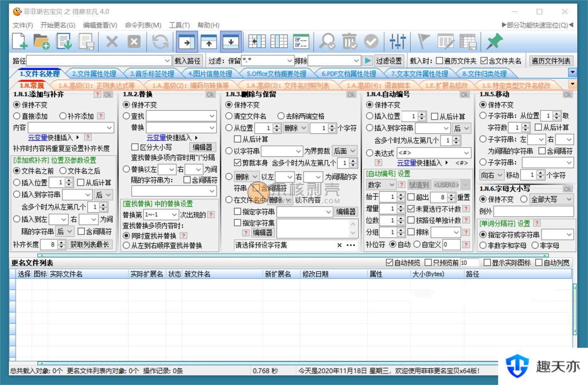Click the gray flag icon
This screenshot has width=588, height=385.
pyautogui.click(x=424, y=42)
